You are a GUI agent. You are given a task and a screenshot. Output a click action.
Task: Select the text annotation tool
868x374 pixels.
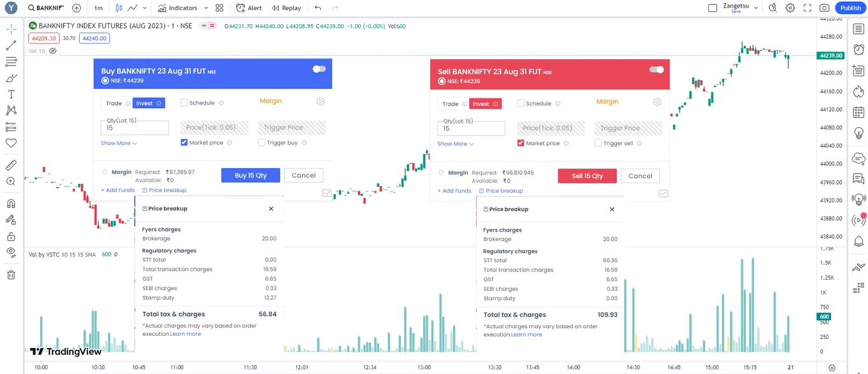point(11,94)
